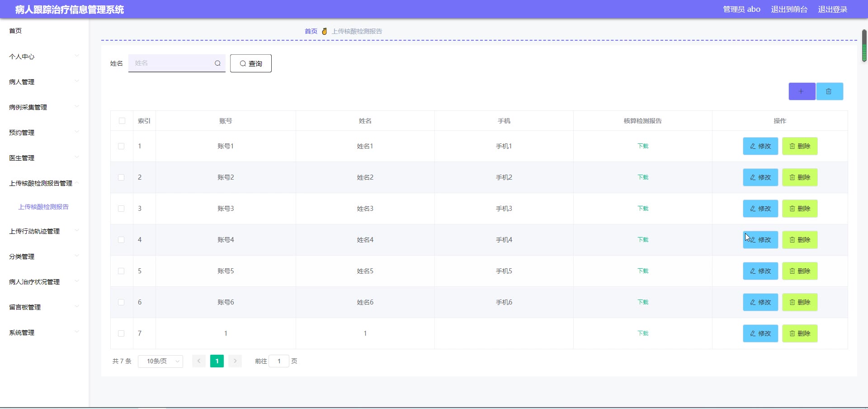The height and width of the screenshot is (409, 868).
Task: Click 修改 for row 账号6
Action: 760,302
